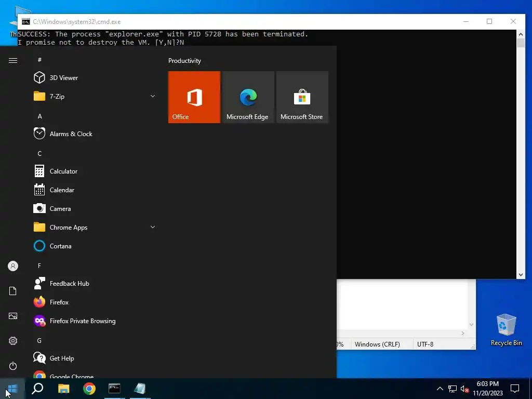This screenshot has width=532, height=399.
Task: Launch Google Chrome from app list
Action: pos(95,374)
